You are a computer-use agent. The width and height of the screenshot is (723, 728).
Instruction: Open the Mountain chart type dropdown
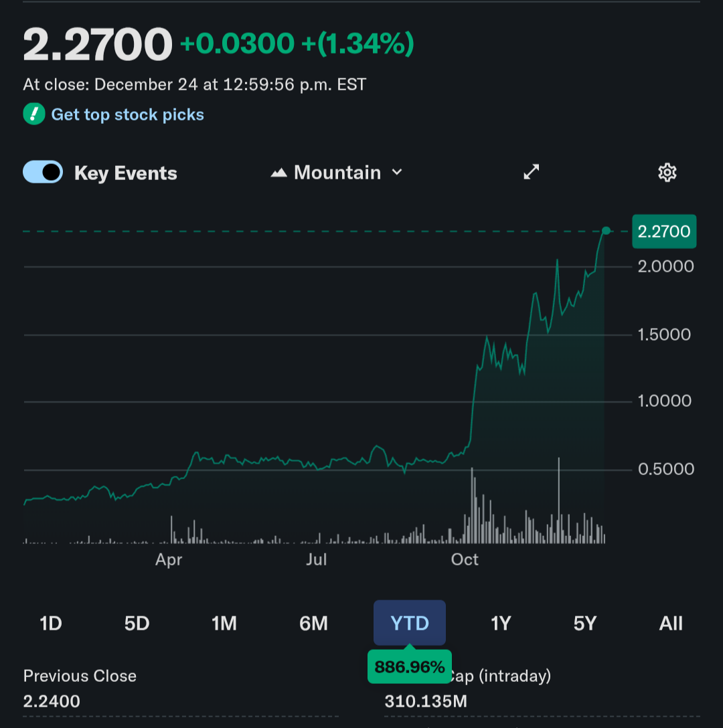coord(337,173)
